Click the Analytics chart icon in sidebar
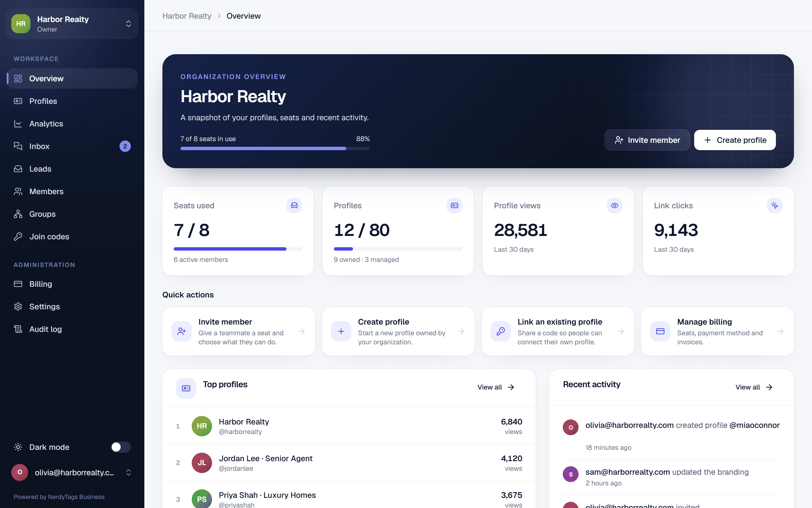The image size is (812, 508). (18, 124)
